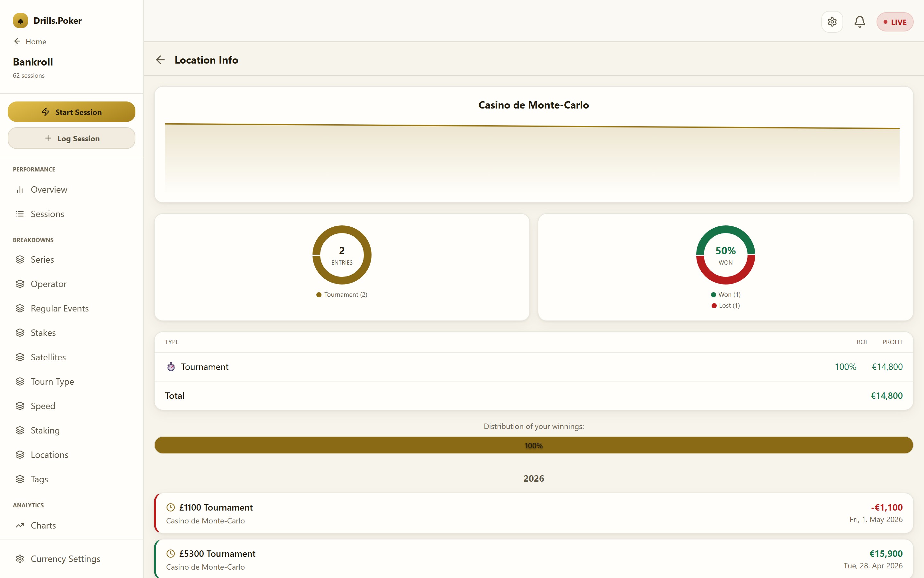
Task: Click the Tournament row in the type table
Action: (x=534, y=367)
